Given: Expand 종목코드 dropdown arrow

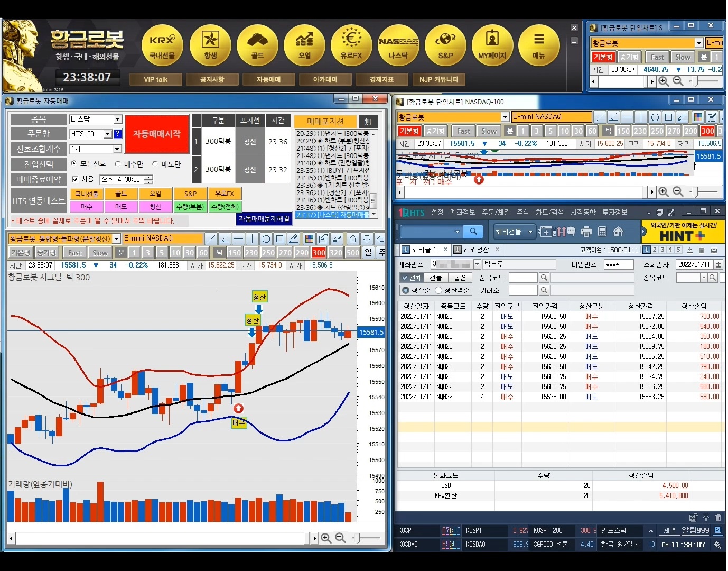Looking at the screenshot, I should pyautogui.click(x=704, y=278).
